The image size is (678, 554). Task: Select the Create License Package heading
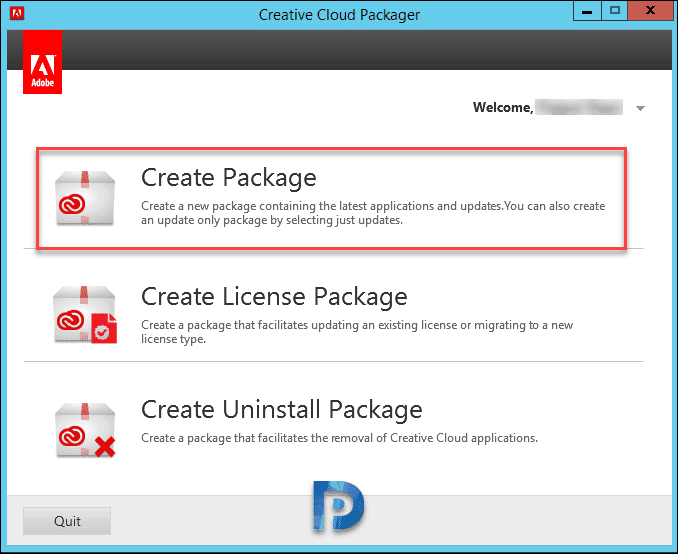pyautogui.click(x=274, y=297)
